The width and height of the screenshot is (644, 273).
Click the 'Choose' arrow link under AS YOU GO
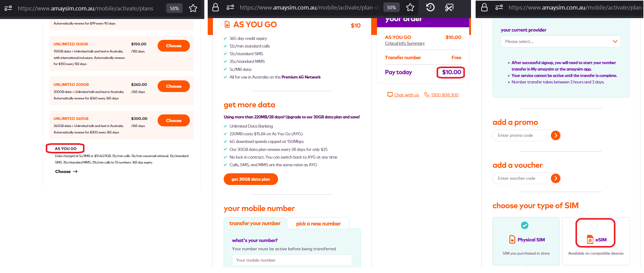click(x=66, y=171)
